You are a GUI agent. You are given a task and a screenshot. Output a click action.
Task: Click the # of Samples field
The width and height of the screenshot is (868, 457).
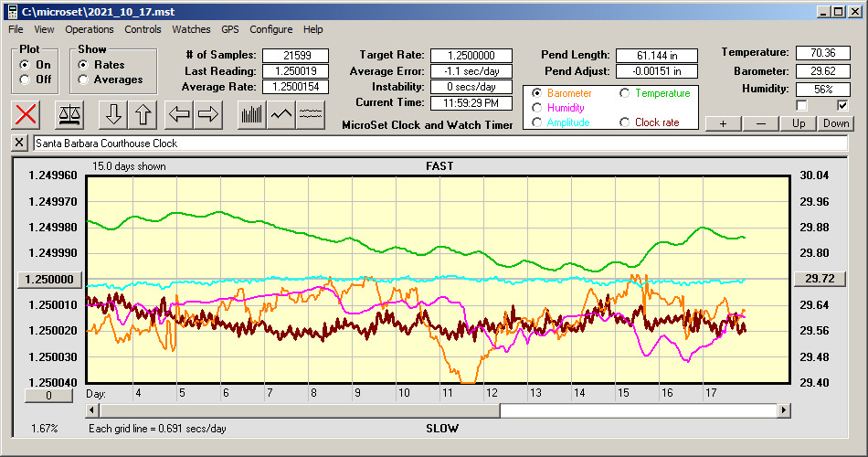296,56
